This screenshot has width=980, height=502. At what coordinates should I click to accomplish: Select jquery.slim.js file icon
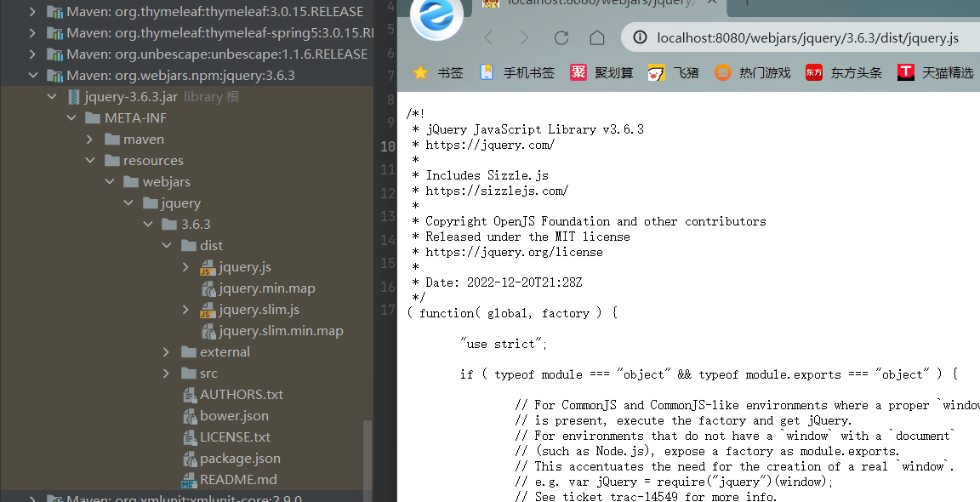(x=208, y=310)
